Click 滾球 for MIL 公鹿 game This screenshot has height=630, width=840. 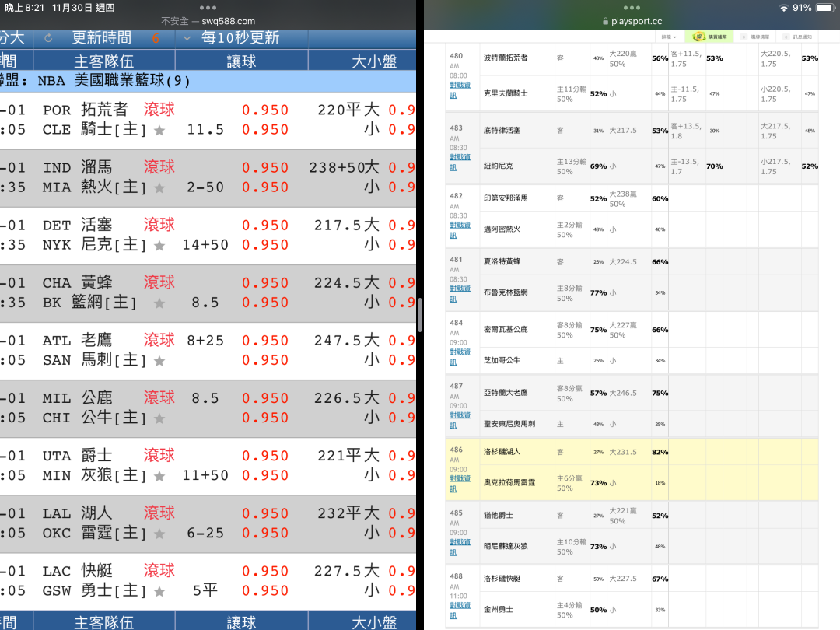click(159, 397)
